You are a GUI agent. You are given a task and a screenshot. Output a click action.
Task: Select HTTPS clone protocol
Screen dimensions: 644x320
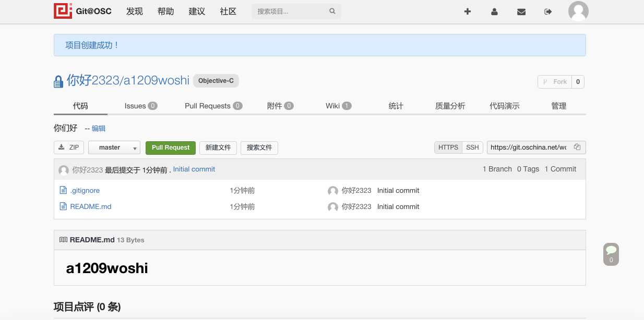pos(448,147)
